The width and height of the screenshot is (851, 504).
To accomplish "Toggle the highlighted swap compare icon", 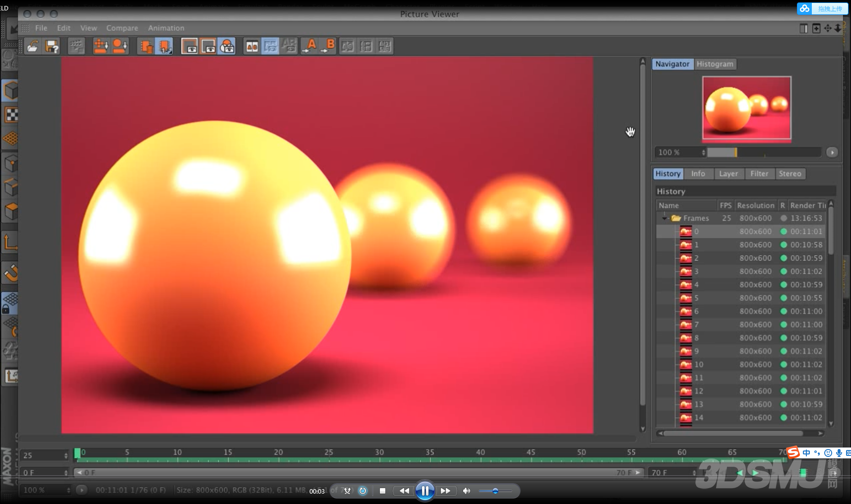I will [270, 46].
